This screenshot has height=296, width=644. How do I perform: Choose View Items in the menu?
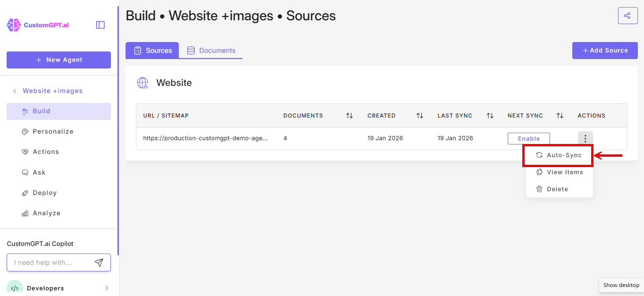(x=559, y=172)
